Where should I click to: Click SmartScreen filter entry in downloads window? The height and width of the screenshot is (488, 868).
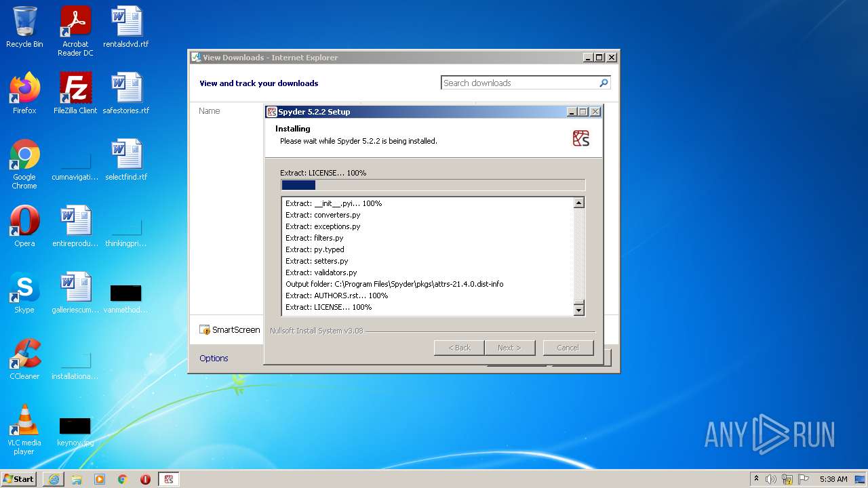(229, 330)
